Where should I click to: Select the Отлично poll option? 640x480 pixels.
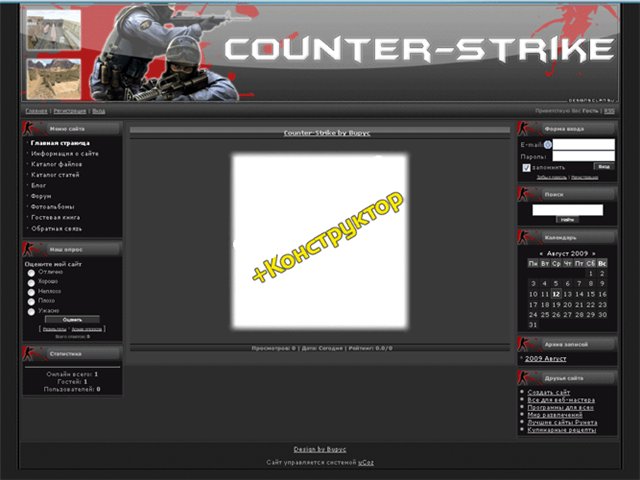31,273
